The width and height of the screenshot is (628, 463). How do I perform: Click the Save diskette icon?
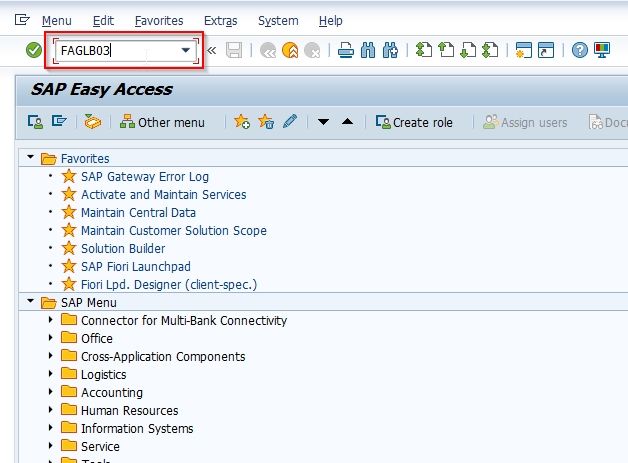pyautogui.click(x=234, y=50)
